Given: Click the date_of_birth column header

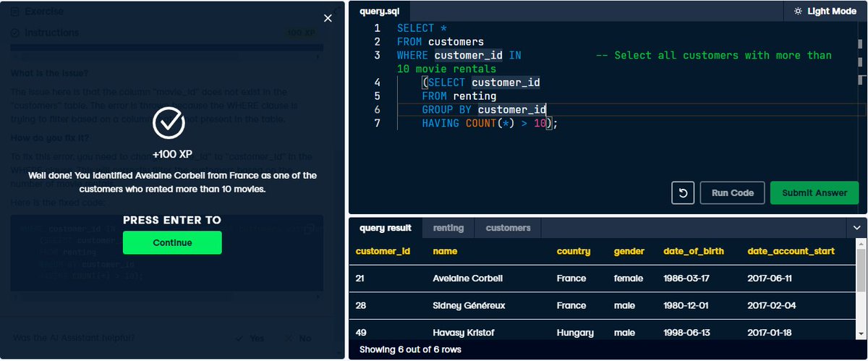Looking at the screenshot, I should [x=693, y=252].
